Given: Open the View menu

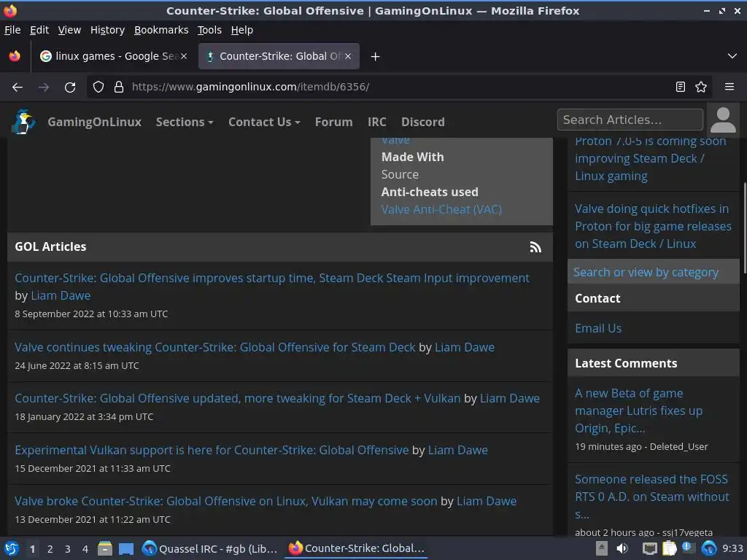Looking at the screenshot, I should pyautogui.click(x=69, y=30).
